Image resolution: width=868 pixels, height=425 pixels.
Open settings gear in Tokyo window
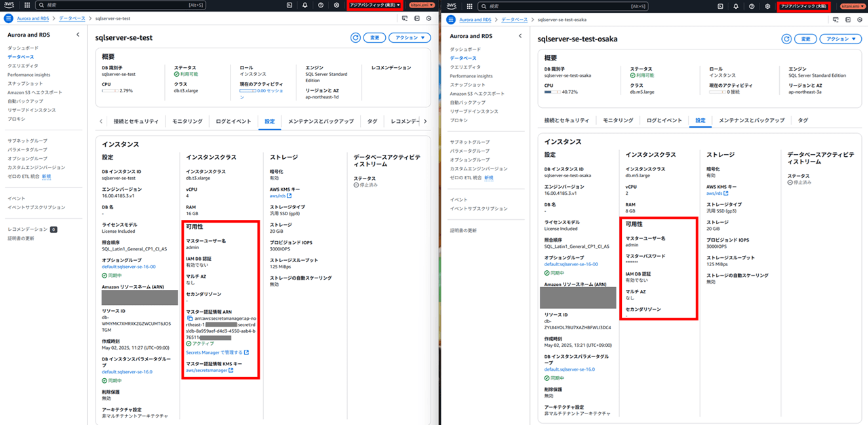(336, 5)
